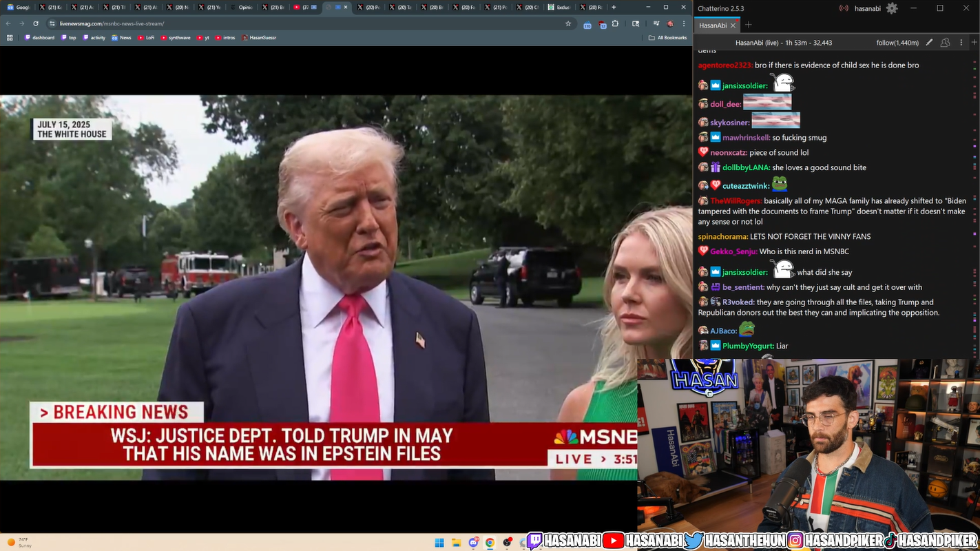Click the pepe emote from AJBaco

(747, 329)
